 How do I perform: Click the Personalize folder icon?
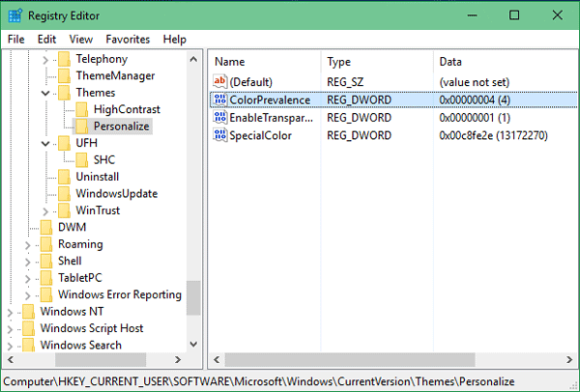point(82,126)
